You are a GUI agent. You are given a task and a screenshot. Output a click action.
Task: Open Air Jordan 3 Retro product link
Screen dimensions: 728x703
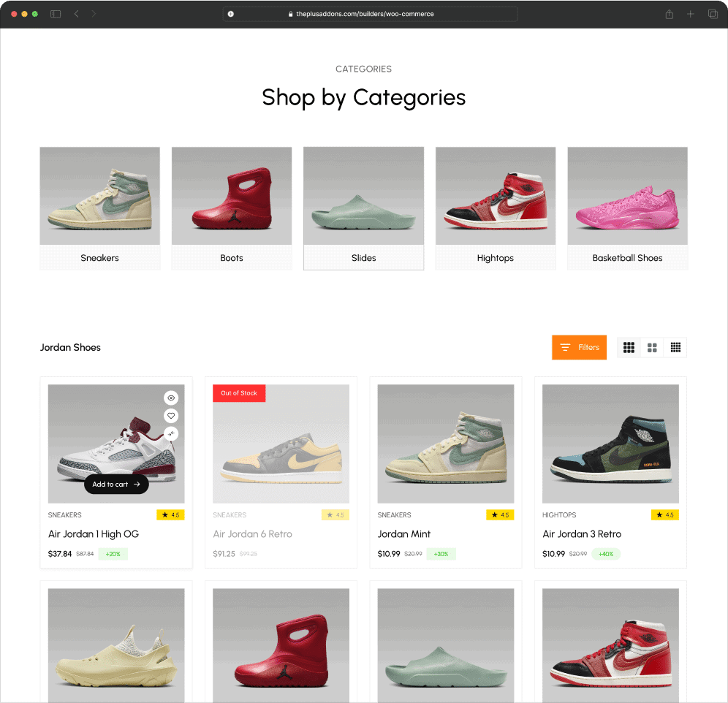582,534
